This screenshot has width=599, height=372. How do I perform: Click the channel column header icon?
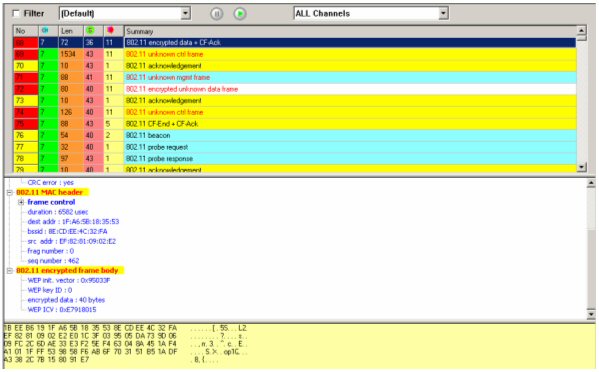pyautogui.click(x=45, y=31)
